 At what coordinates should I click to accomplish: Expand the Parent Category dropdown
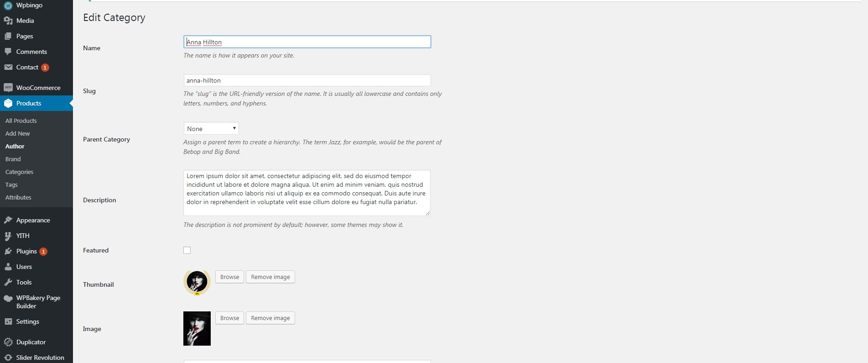[211, 128]
